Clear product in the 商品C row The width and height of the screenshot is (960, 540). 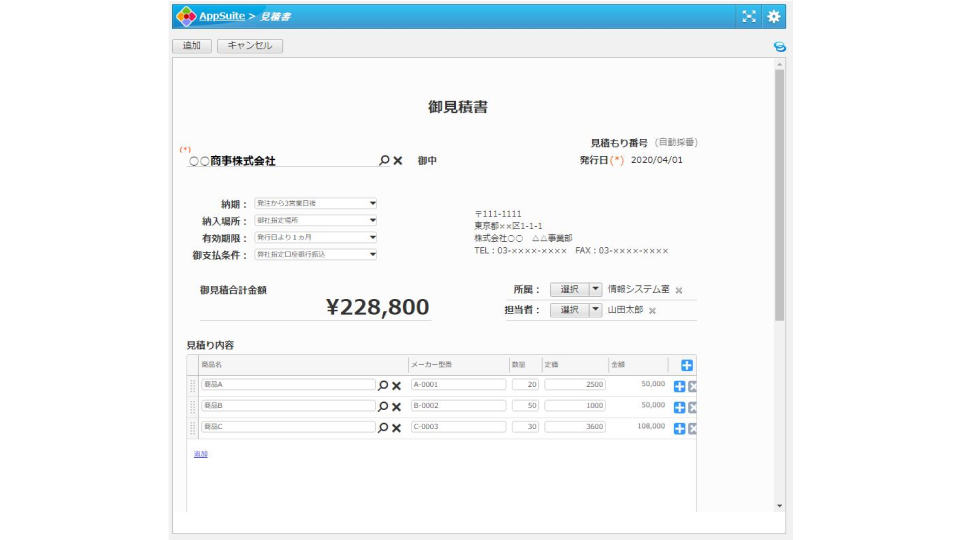(x=396, y=428)
